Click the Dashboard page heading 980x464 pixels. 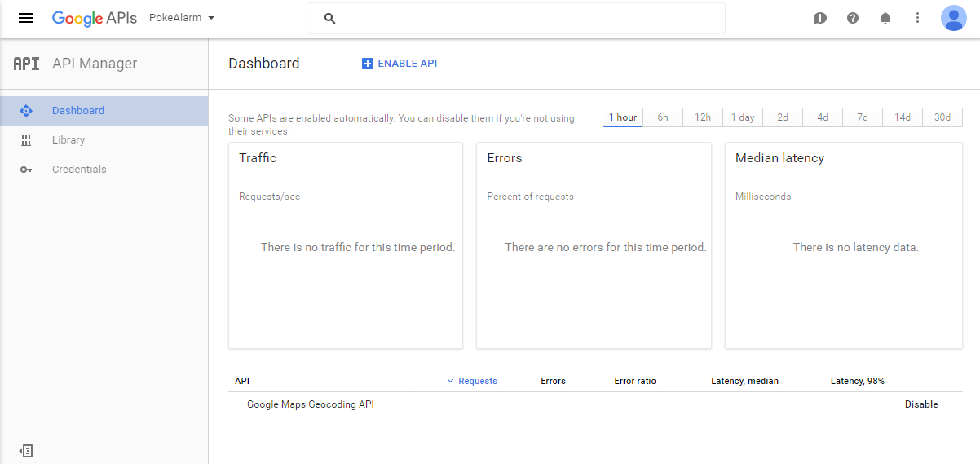click(264, 64)
